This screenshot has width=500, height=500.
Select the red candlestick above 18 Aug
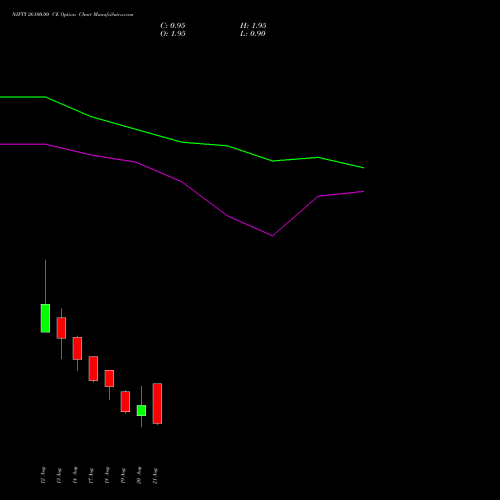(x=109, y=378)
